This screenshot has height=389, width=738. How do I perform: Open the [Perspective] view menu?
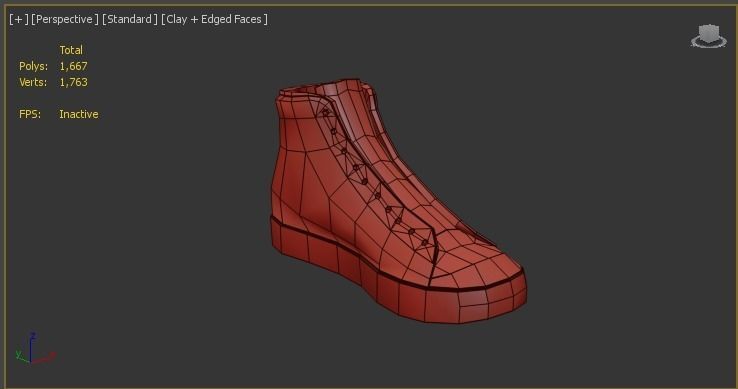point(65,19)
